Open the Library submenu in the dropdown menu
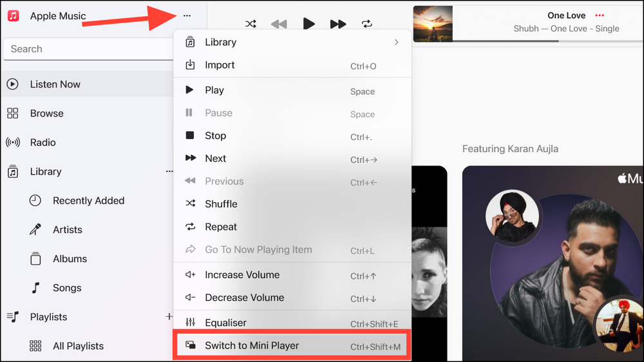The height and width of the screenshot is (362, 644). [292, 43]
